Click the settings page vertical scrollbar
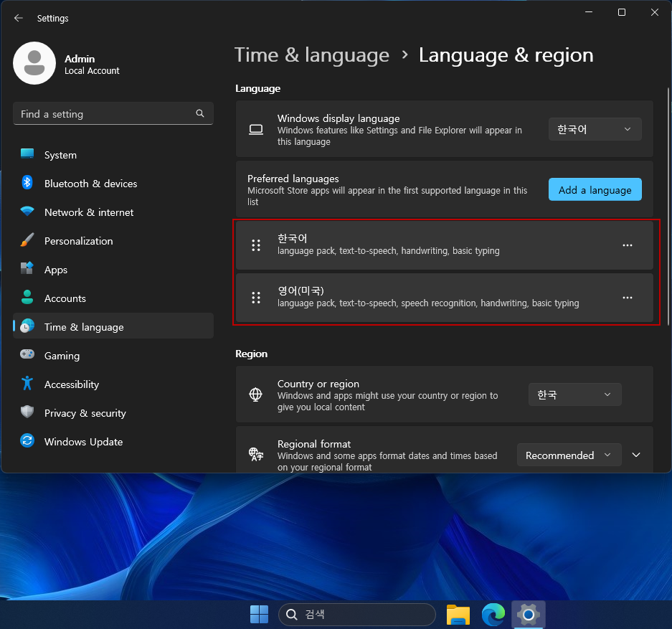672x629 pixels. 668,206
